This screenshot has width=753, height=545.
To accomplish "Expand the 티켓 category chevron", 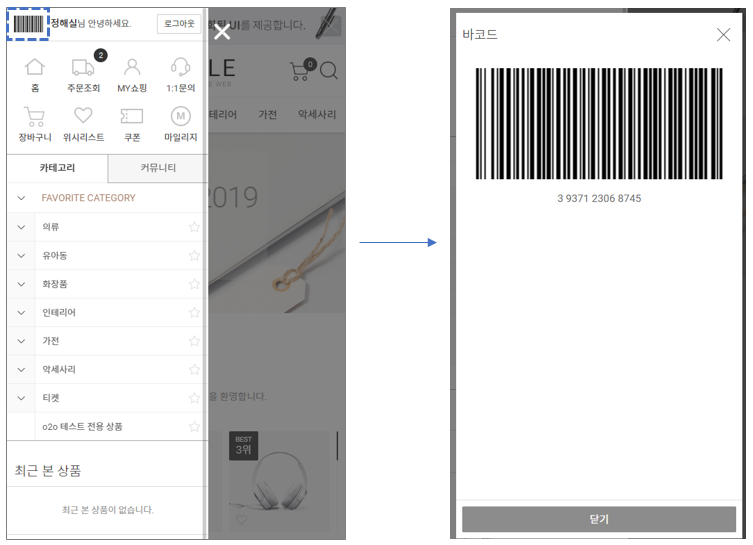I will [x=21, y=398].
